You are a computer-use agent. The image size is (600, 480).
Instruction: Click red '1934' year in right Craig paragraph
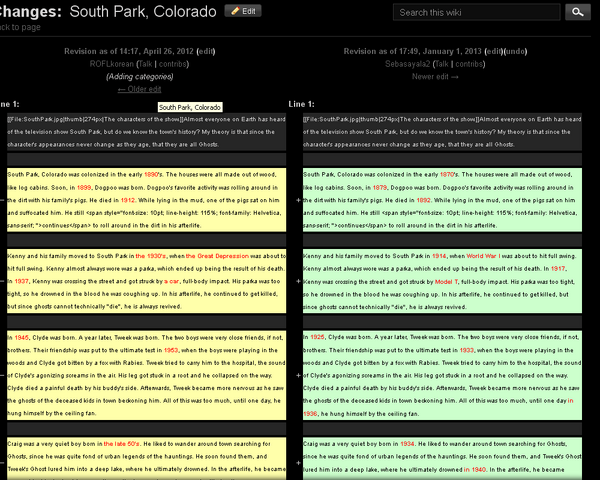tap(407, 444)
